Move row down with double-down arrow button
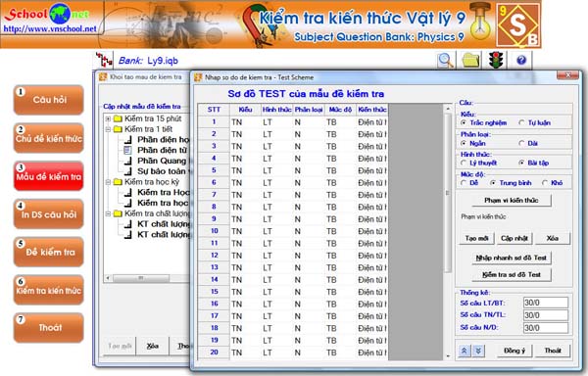Image resolution: width=588 pixels, height=376 pixels. coord(478,351)
